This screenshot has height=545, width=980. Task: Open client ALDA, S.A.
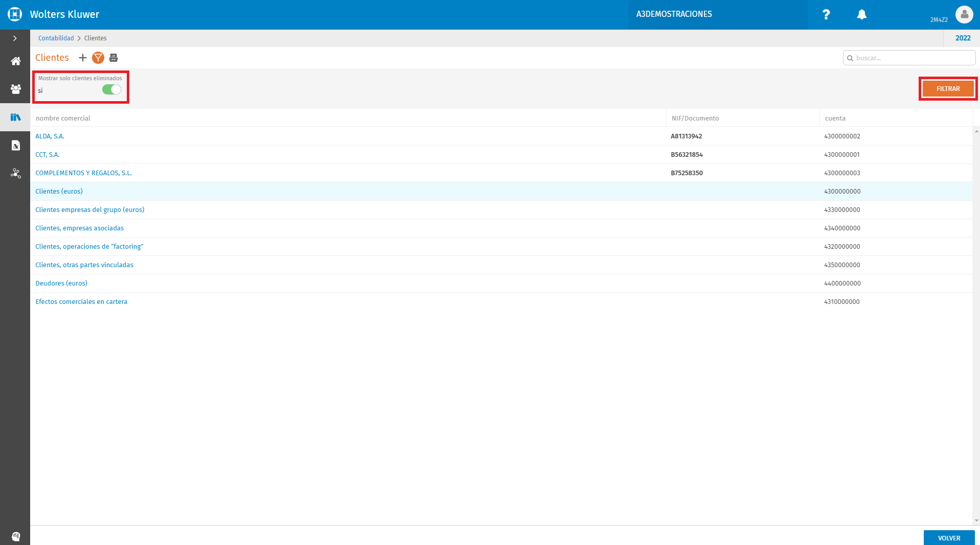(50, 136)
